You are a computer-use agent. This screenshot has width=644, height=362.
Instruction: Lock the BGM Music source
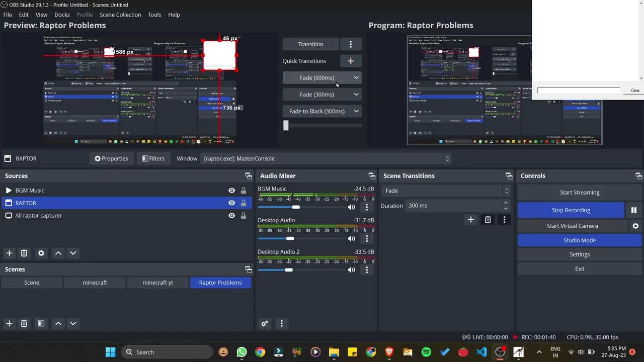[x=244, y=191]
